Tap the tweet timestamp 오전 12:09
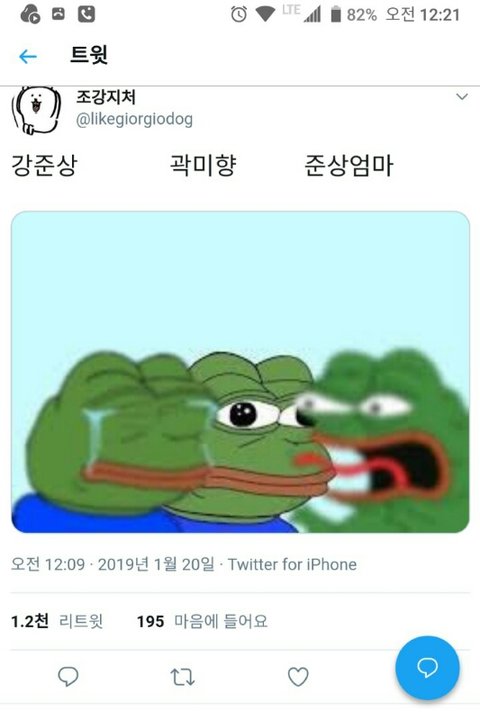480x720 pixels. [x=48, y=564]
